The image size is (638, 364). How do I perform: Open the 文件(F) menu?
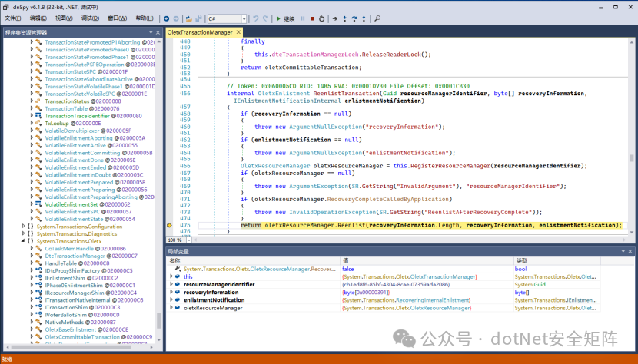coord(12,18)
